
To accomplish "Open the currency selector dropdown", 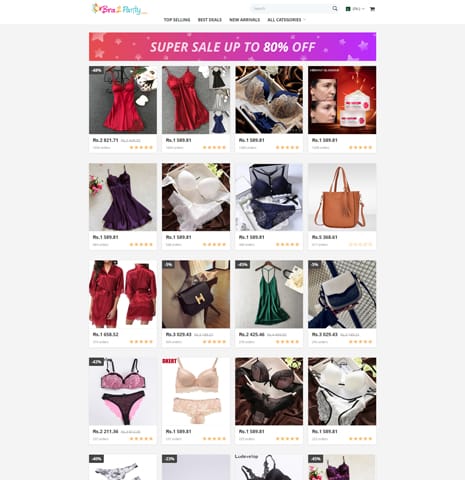I will [x=355, y=9].
